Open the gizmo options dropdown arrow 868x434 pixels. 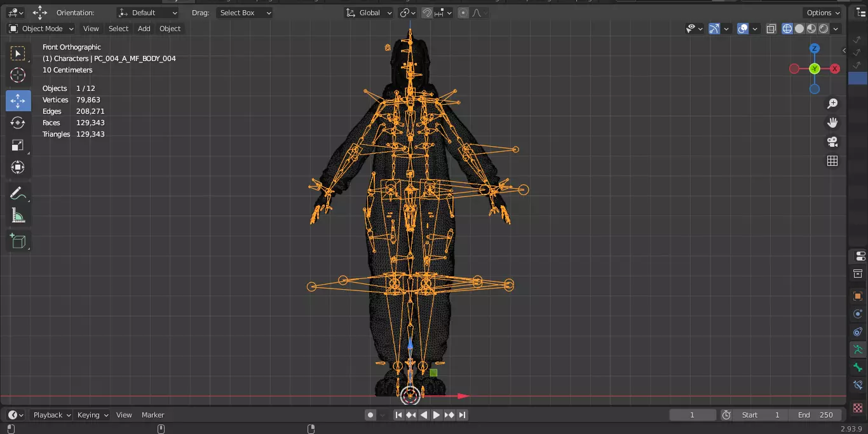tap(726, 29)
